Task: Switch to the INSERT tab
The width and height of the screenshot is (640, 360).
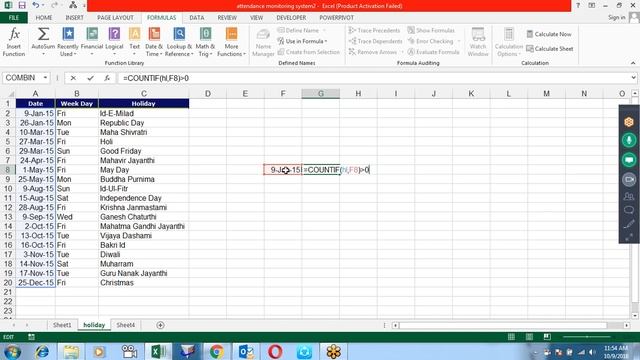Action: (x=74, y=18)
